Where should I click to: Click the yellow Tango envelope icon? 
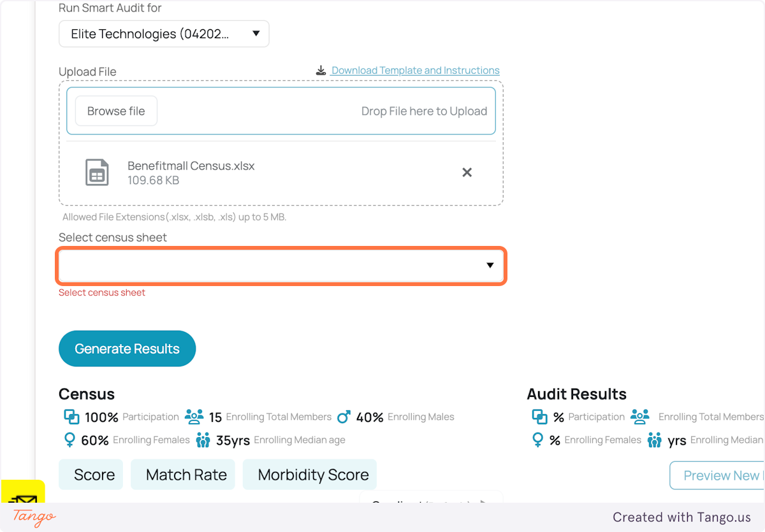[x=23, y=499]
